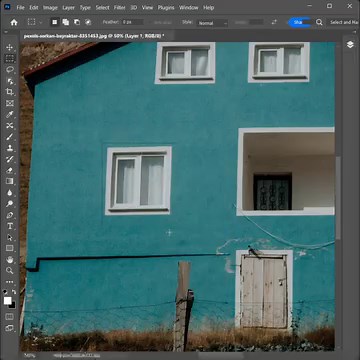Open the 3D menu

(x=134, y=7)
